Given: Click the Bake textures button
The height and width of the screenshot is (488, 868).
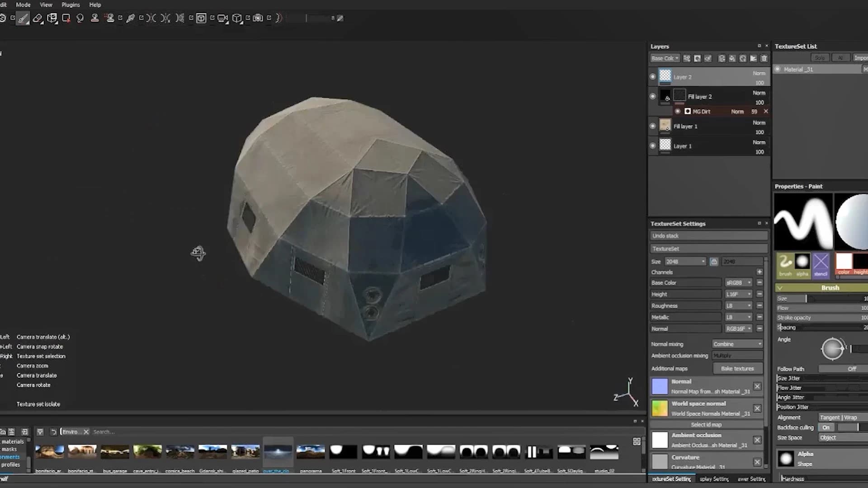Looking at the screenshot, I should tap(738, 368).
